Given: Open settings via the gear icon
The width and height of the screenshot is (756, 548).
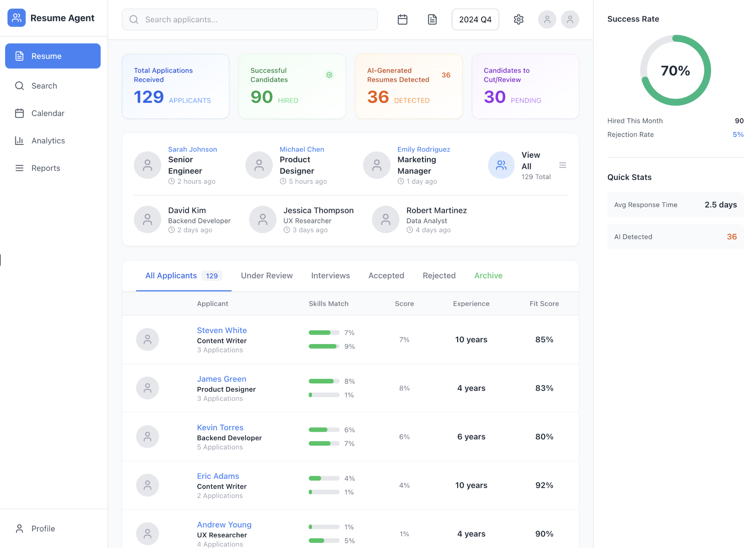Looking at the screenshot, I should coord(519,19).
